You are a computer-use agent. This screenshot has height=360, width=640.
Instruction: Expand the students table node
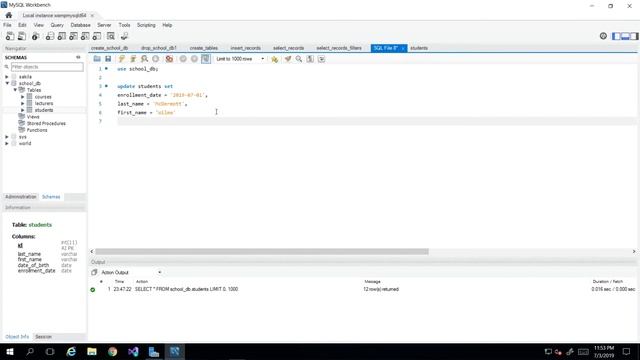[x=23, y=110]
